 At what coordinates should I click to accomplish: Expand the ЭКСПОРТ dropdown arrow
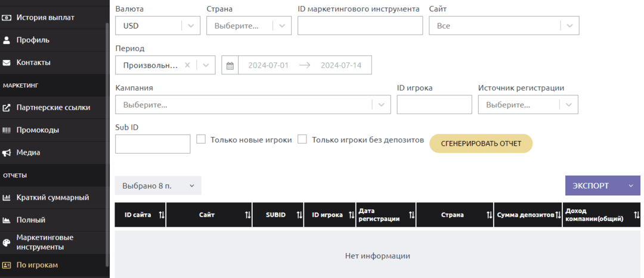631,186
